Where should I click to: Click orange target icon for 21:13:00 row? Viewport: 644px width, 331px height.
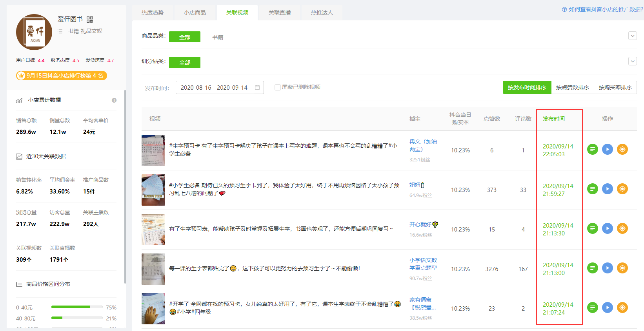coord(622,268)
